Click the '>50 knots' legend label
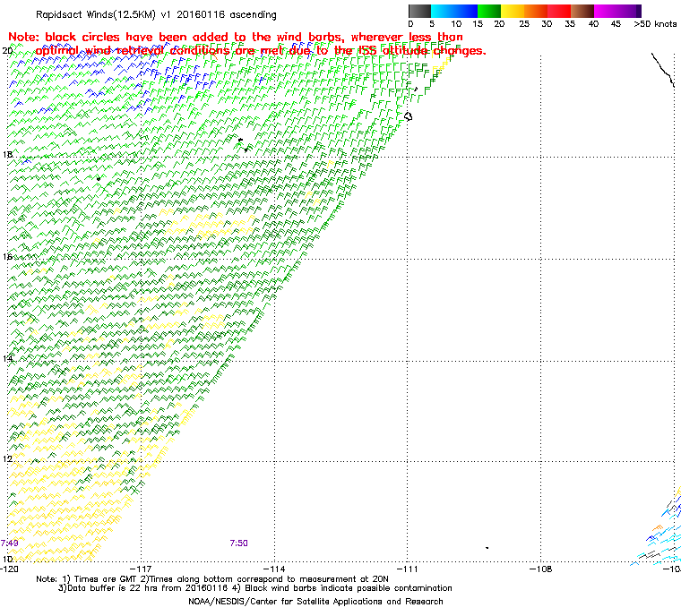Screen dimensions: 681x616 tap(655, 24)
